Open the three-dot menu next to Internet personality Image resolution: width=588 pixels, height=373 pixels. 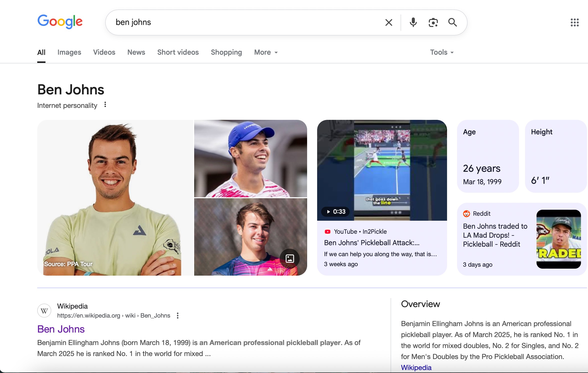coord(105,104)
